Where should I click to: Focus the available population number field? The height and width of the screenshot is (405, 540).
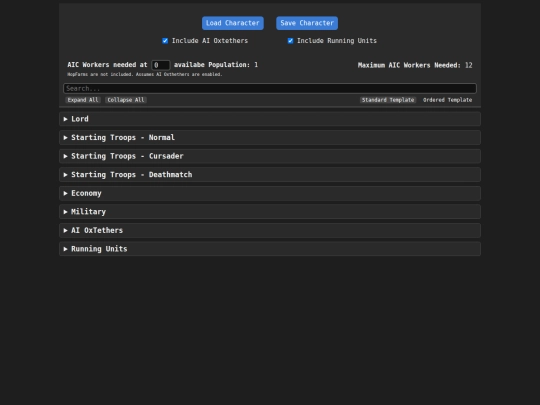161,65
